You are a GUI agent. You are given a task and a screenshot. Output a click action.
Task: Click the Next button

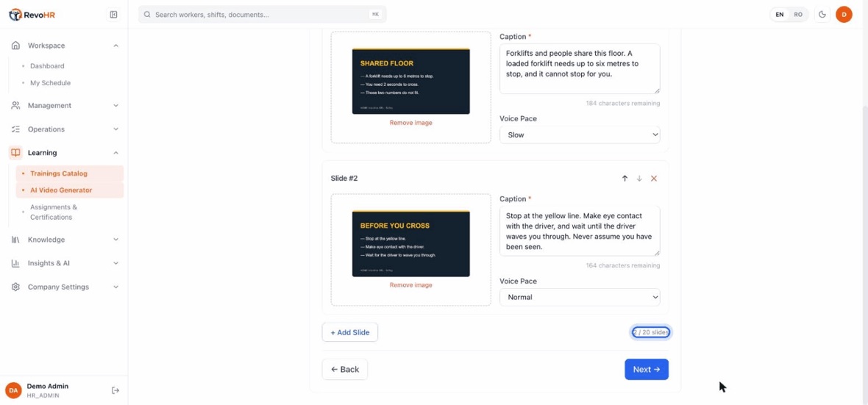647,370
